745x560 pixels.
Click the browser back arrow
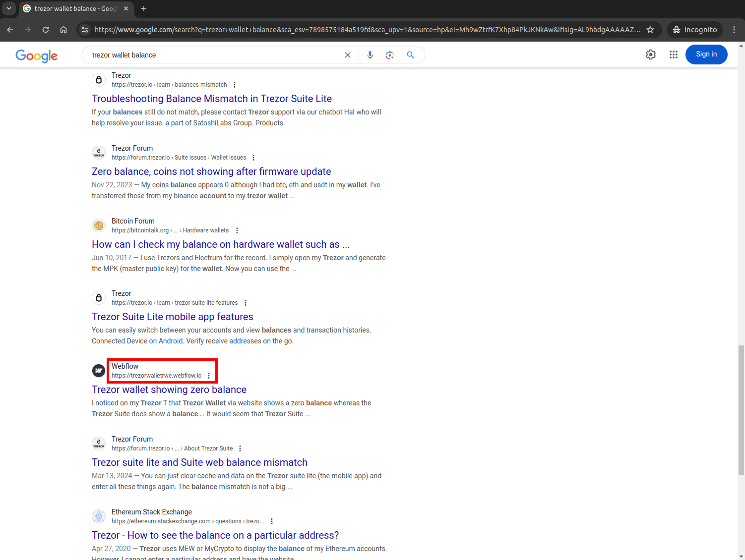tap(10, 30)
